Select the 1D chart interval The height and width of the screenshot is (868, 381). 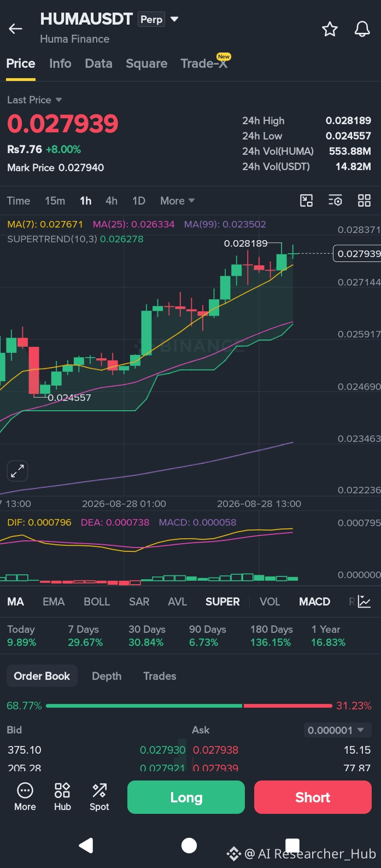(x=139, y=201)
